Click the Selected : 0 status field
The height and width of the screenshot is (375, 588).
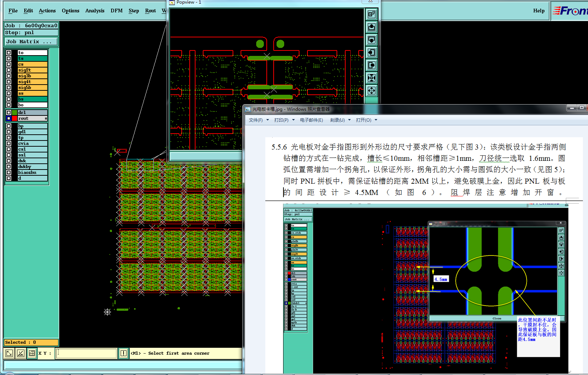click(x=31, y=342)
